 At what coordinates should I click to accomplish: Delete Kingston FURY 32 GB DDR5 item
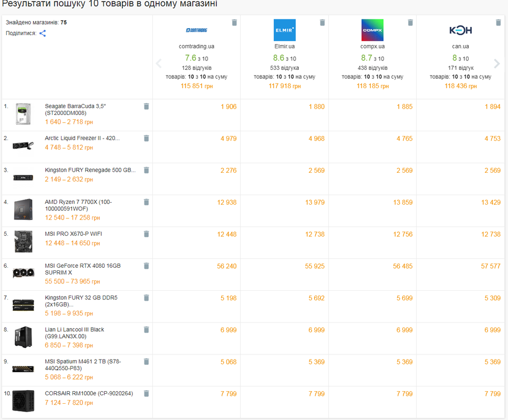tap(147, 298)
